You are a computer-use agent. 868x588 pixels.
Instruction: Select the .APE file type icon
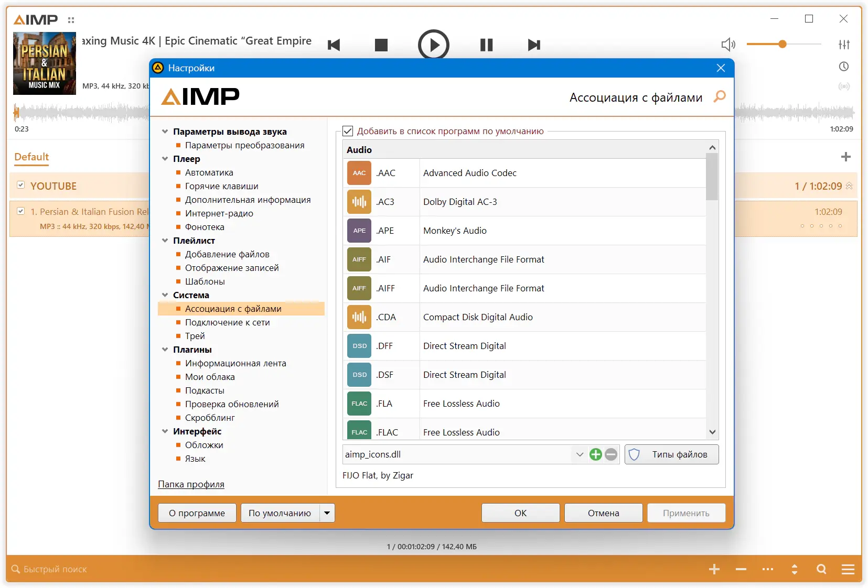[x=359, y=231]
